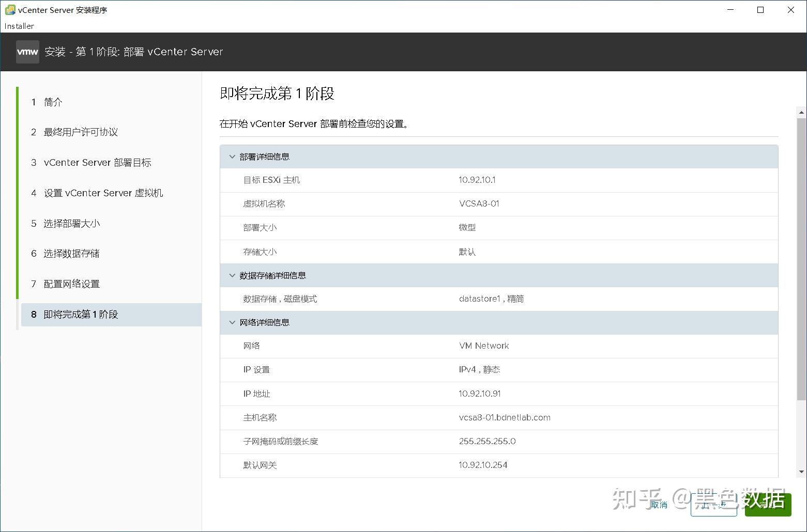
Task: Click the VMware installer icon in the title bar
Action: (x=10, y=9)
